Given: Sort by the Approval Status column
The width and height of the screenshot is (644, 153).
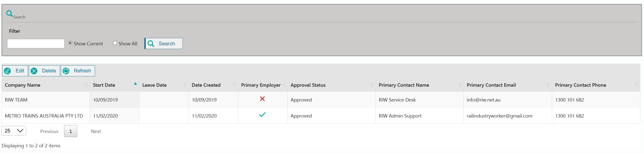Looking at the screenshot, I should point(308,85).
